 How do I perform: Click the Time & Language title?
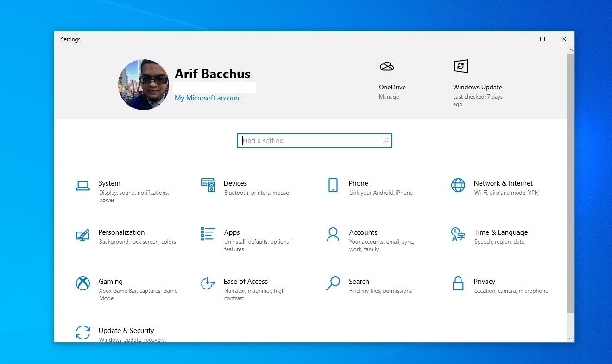(x=501, y=232)
